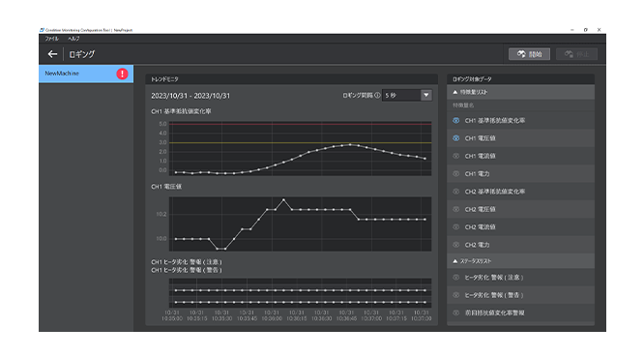
Task: Click the peak point of the CH1 電圧値 chart
Action: click(283, 199)
